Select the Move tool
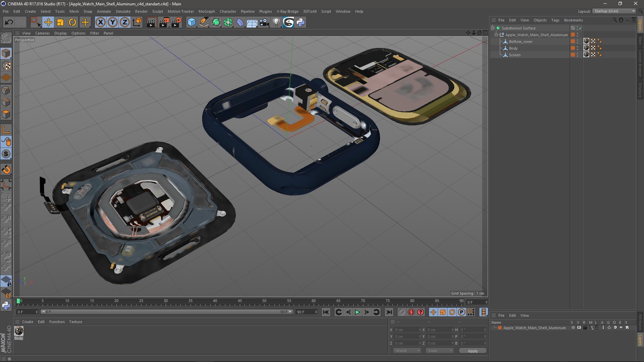644x362 pixels. (x=48, y=22)
